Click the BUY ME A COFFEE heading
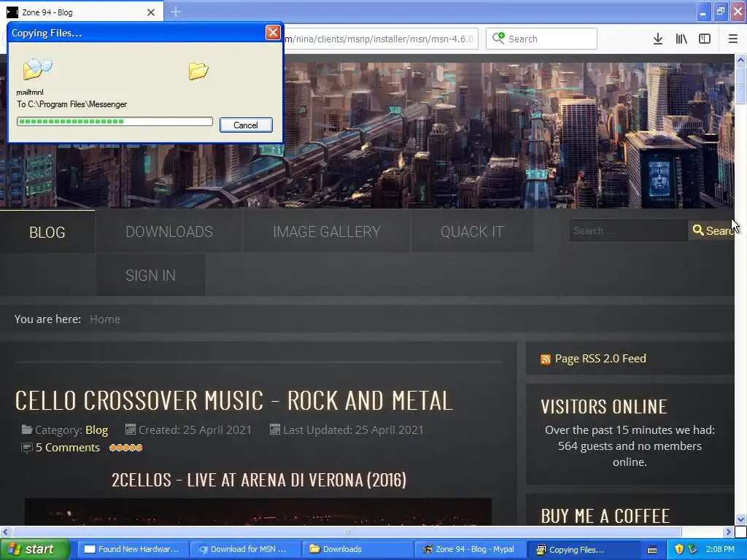747x560 pixels. coord(605,516)
